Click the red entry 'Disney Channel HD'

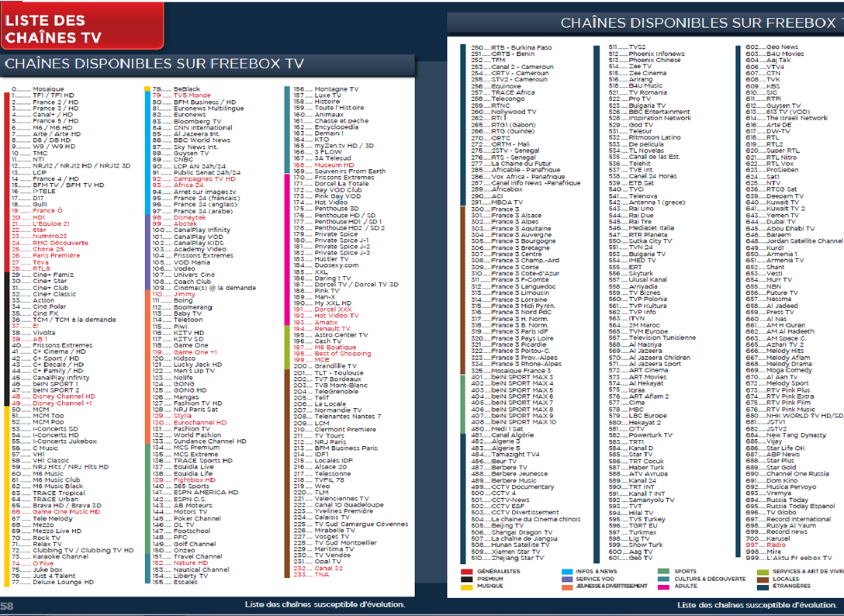click(x=54, y=397)
